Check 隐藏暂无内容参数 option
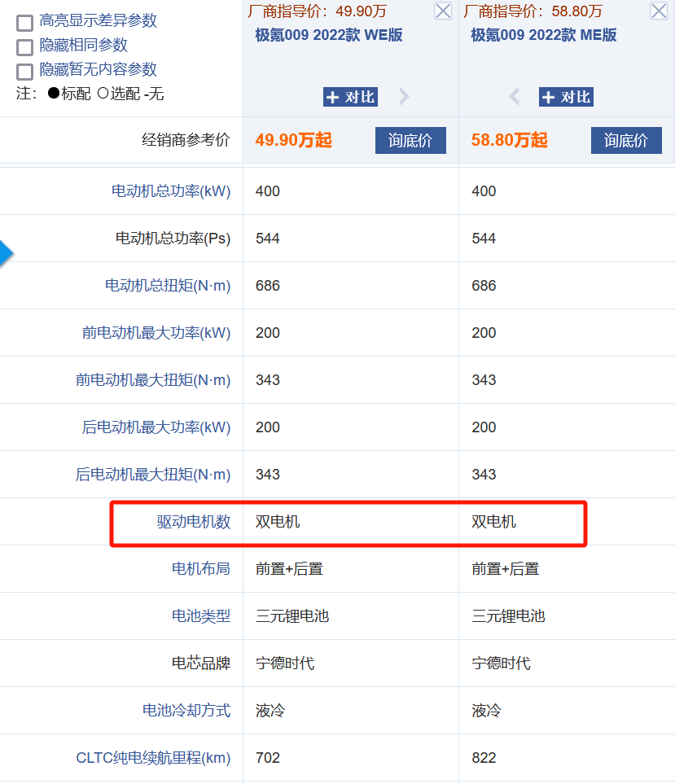675x784 pixels. (24, 72)
